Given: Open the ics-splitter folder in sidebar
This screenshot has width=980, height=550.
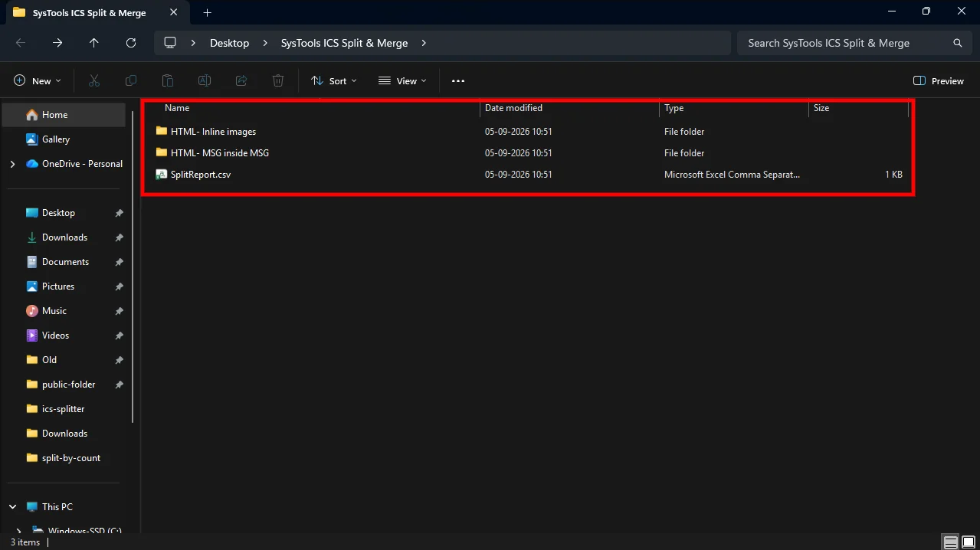Looking at the screenshot, I should pyautogui.click(x=64, y=409).
